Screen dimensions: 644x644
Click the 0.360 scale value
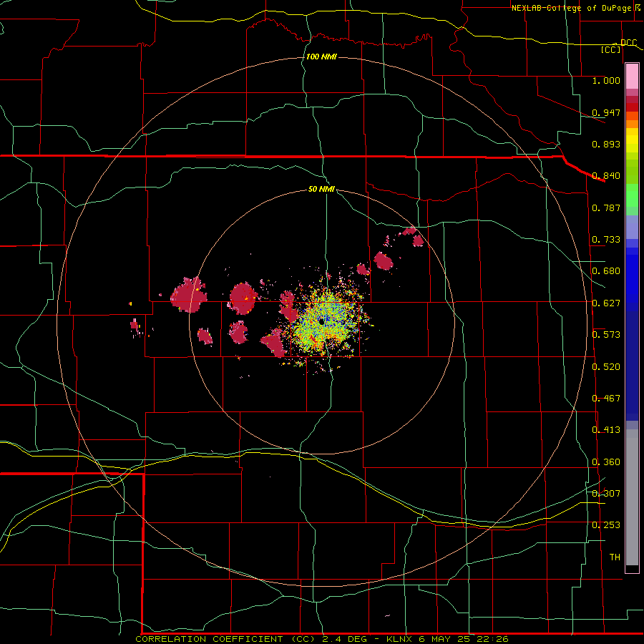point(606,462)
